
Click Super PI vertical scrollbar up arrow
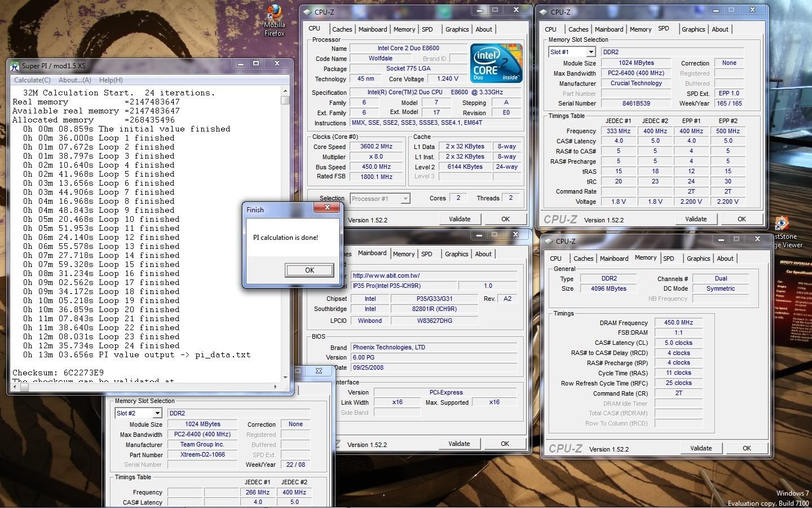285,90
